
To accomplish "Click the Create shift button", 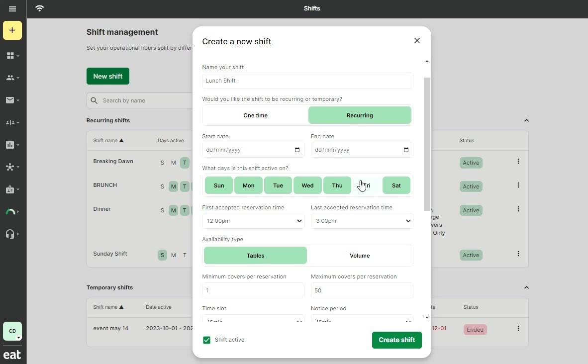I will pyautogui.click(x=396, y=340).
